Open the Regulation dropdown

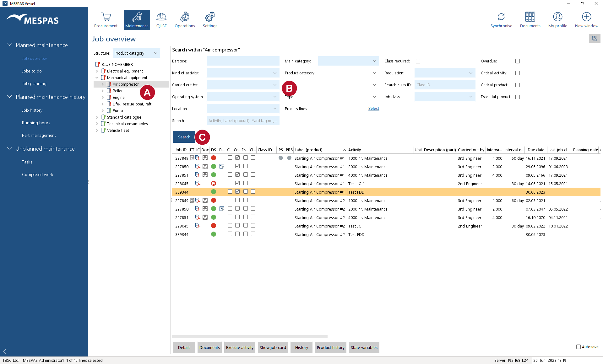tap(445, 73)
